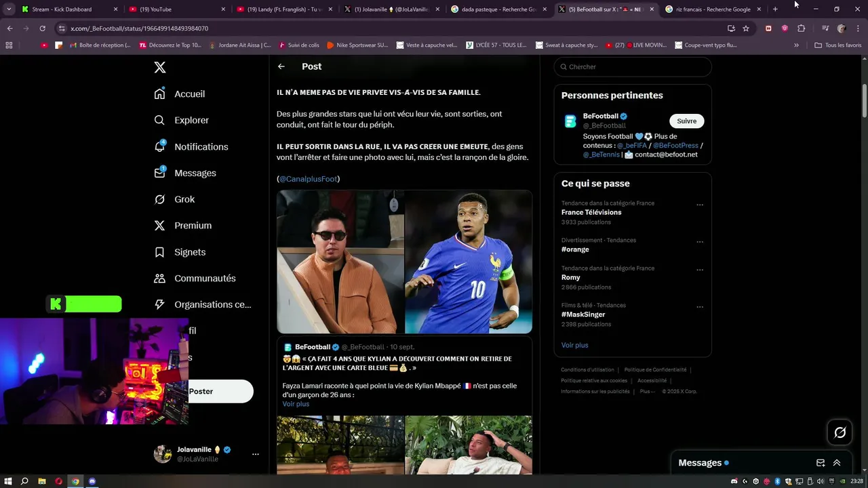Screen dimensions: 868x488
Task: Show more bookmarks chevron
Action: click(x=796, y=45)
